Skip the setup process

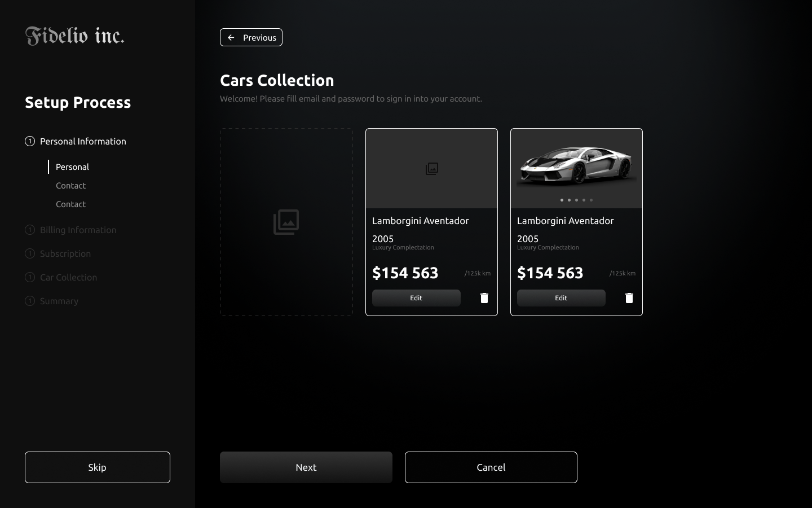97,467
